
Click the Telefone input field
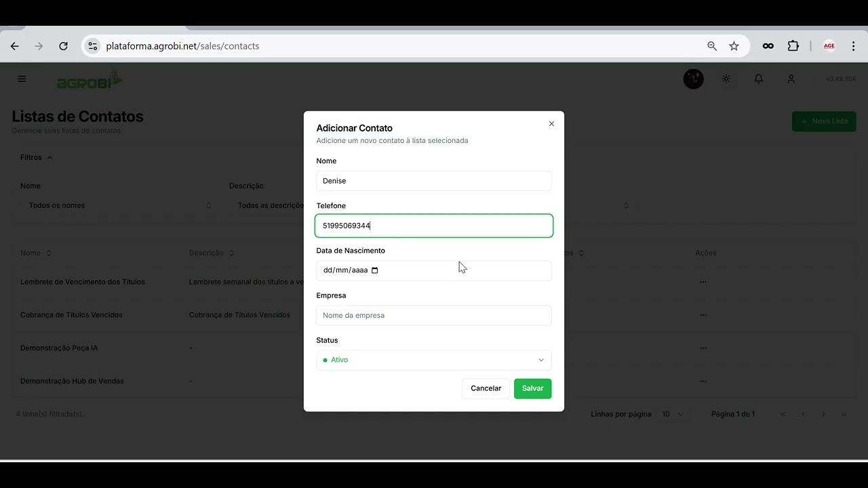pos(434,226)
